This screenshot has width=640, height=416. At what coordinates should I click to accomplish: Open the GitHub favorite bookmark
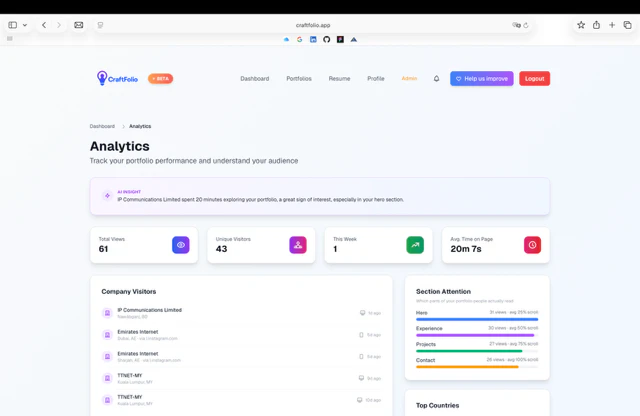pos(327,40)
